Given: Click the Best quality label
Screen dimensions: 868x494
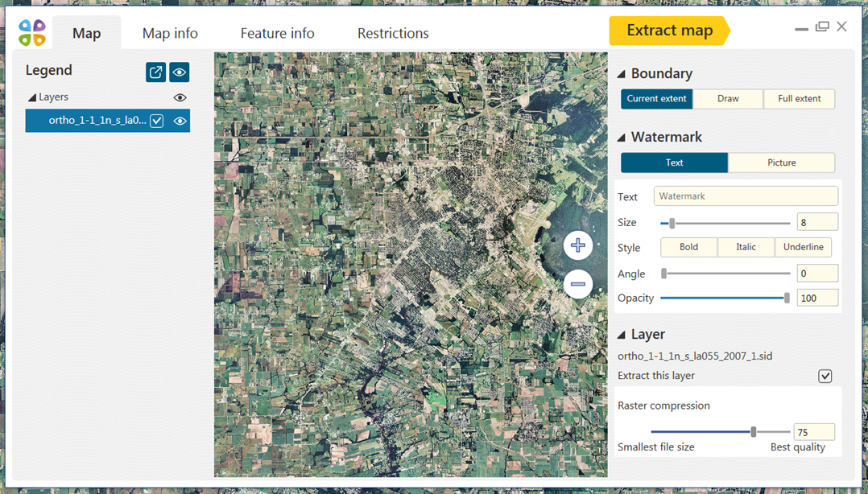Looking at the screenshot, I should pos(798,447).
